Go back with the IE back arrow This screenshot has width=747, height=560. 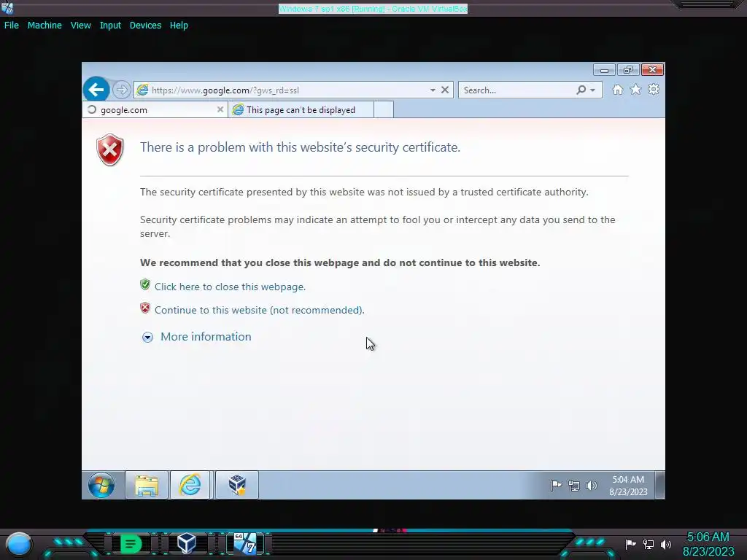pyautogui.click(x=96, y=89)
